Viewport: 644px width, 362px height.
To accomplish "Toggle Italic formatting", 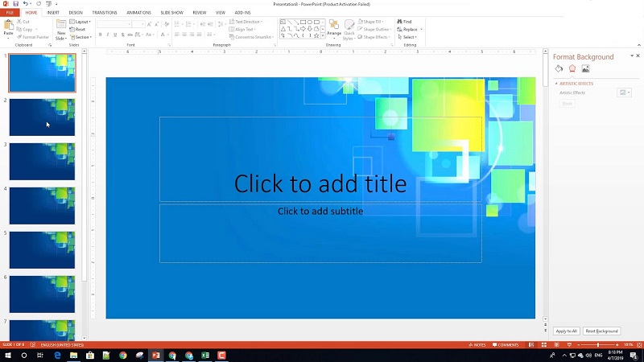I will click(109, 35).
